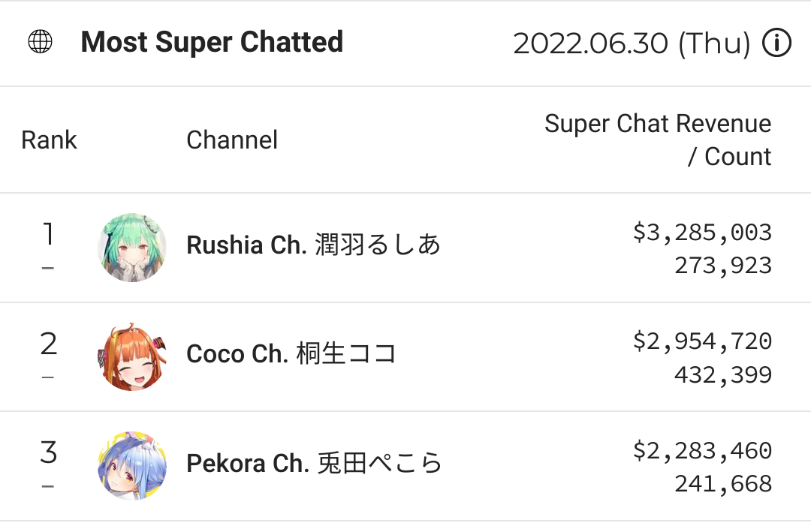Click Pekora's blue-haired avatar
The image size is (811, 532).
pos(132,465)
